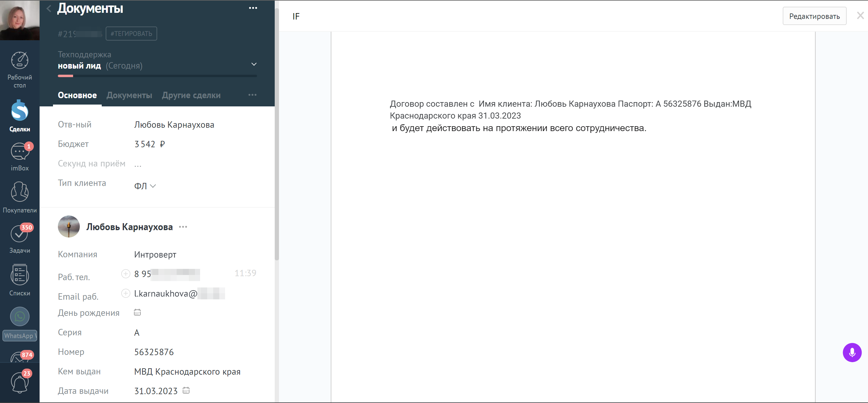Open contact options dots beside Любовь Карнаухова
868x403 pixels.
click(183, 226)
